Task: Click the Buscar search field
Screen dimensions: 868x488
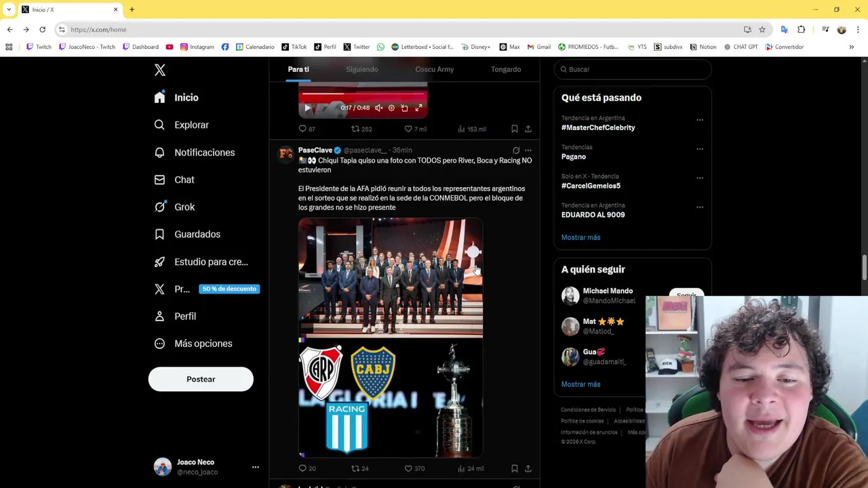Action: coord(633,69)
